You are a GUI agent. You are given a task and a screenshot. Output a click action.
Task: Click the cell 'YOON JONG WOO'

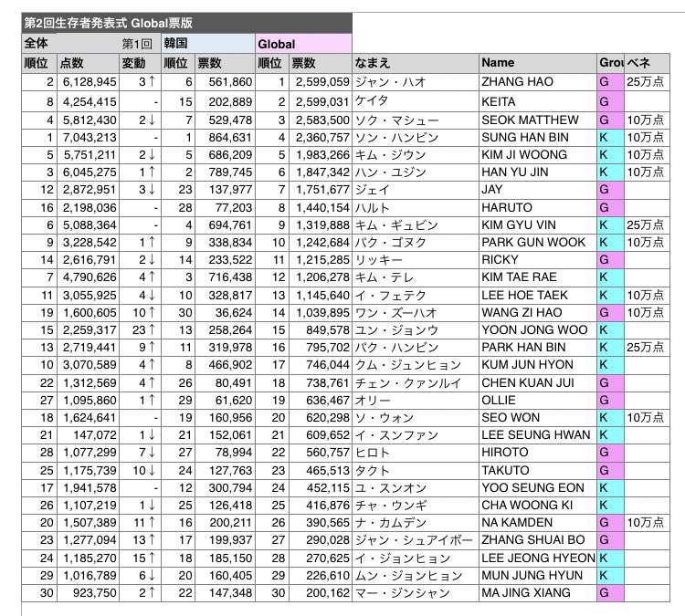pyautogui.click(x=538, y=330)
